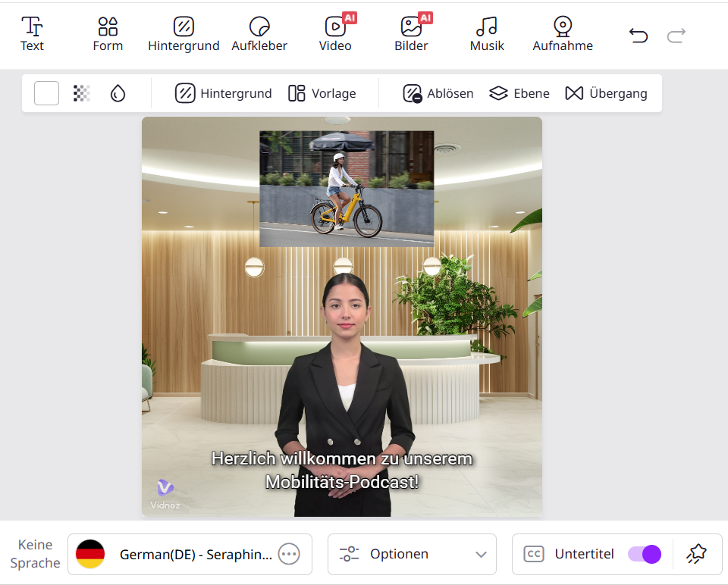The height and width of the screenshot is (585, 728).
Task: Open Hintergrund in the top toolbar
Action: (x=184, y=34)
